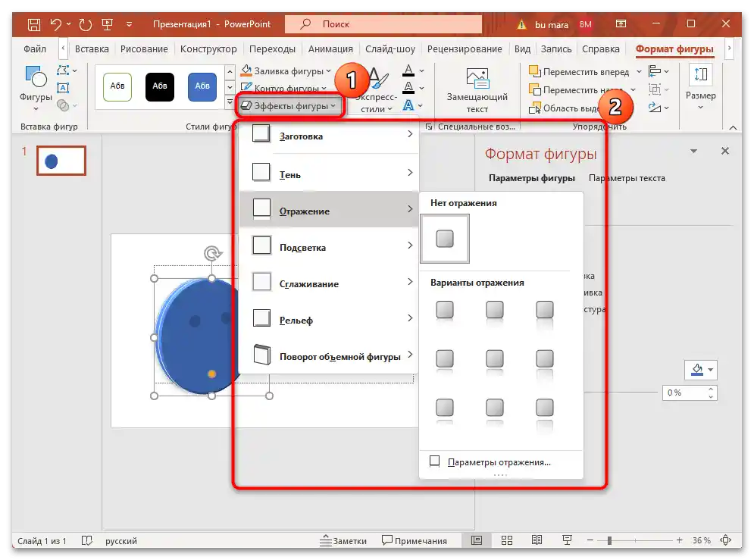Switch to Параметры текста tab
Viewport: 754px width, 560px height.
pyautogui.click(x=627, y=178)
